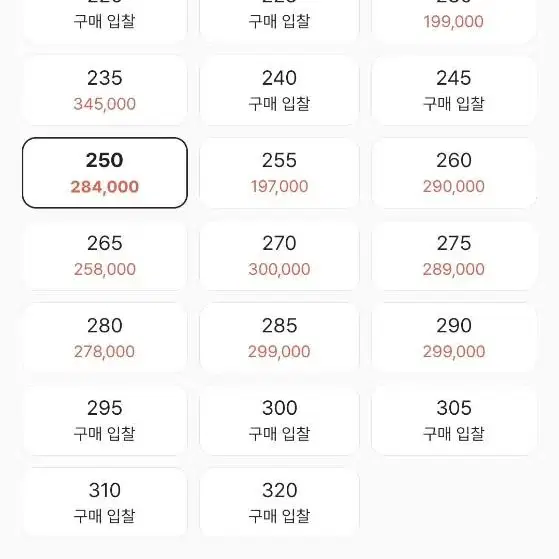The width and height of the screenshot is (559, 559).
Task: Select the highlighted size 250 option
Action: point(105,173)
